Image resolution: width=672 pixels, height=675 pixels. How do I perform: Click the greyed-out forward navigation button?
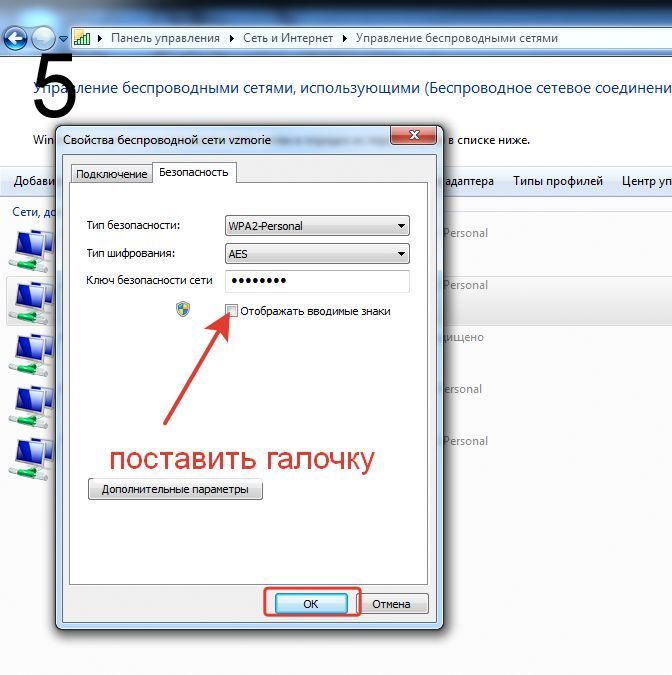pos(43,39)
